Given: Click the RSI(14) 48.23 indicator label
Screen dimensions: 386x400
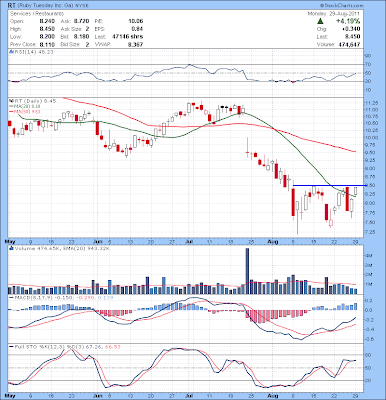Looking at the screenshot, I should [33, 52].
